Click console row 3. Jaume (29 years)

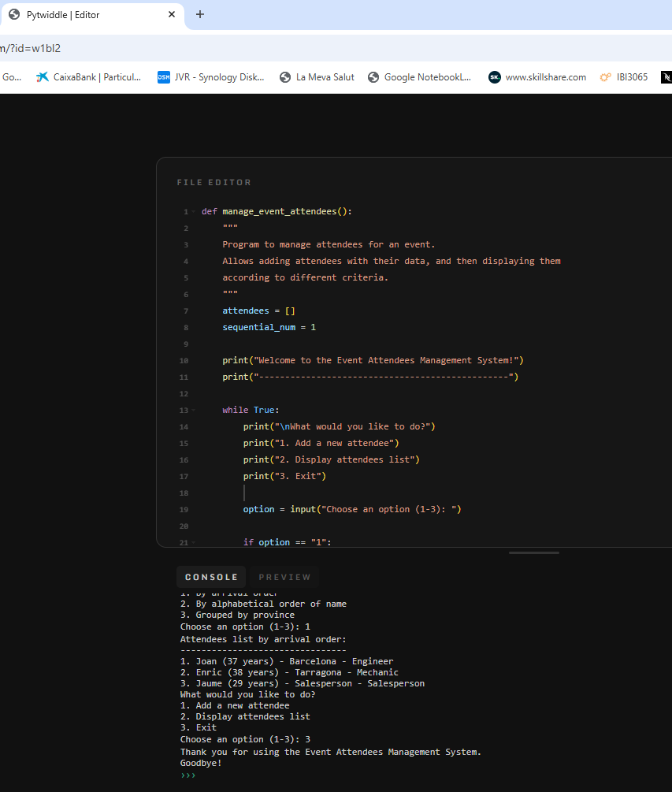pyautogui.click(x=303, y=684)
